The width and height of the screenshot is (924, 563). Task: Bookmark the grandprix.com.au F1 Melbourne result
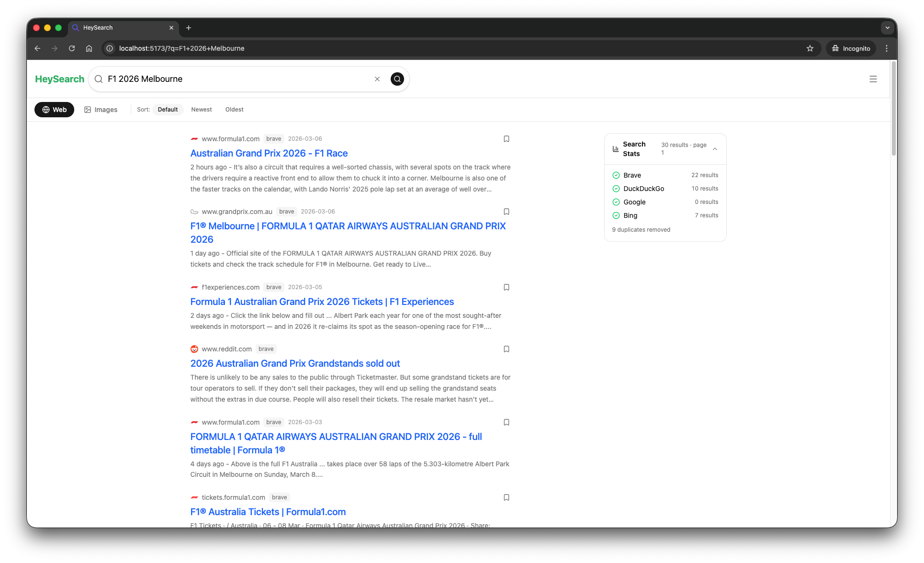pos(506,212)
